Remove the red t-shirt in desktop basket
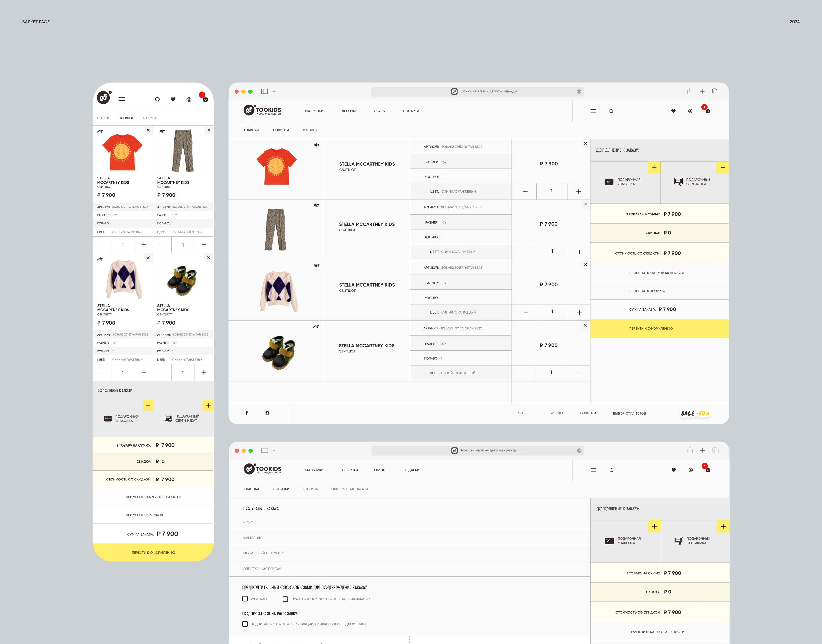Viewport: 822px width, 644px height. (x=585, y=144)
